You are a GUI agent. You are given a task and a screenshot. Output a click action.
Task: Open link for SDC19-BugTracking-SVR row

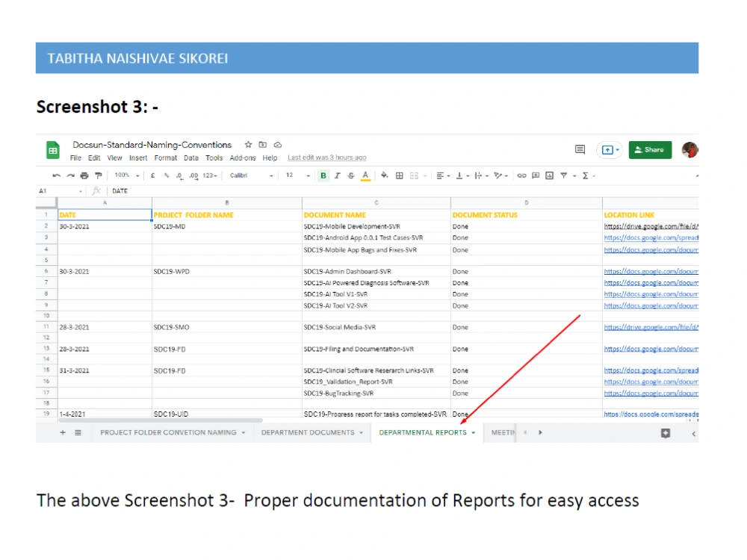(651, 393)
